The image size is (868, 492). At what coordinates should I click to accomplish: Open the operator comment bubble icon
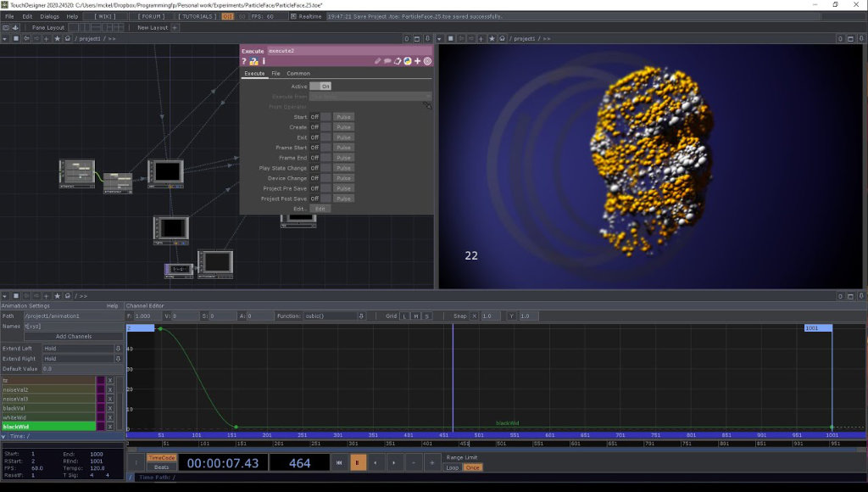point(387,61)
